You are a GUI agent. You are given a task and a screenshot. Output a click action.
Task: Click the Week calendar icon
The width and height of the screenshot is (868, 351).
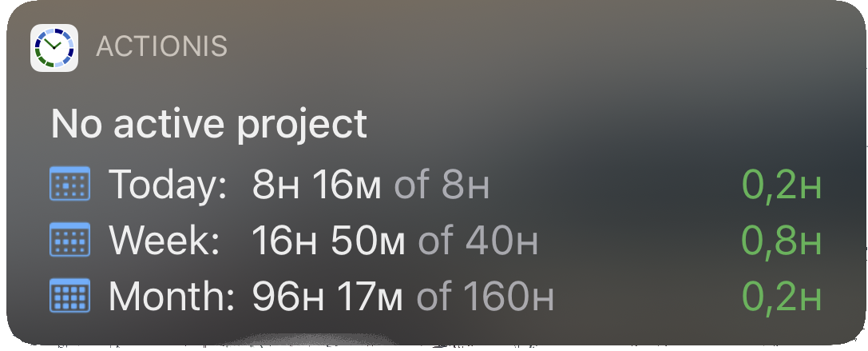69,239
